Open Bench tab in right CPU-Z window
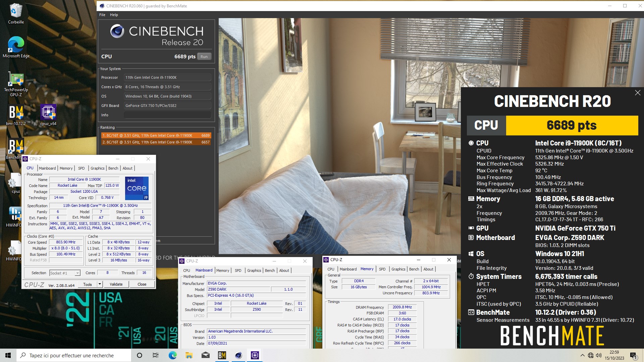 pos(414,269)
